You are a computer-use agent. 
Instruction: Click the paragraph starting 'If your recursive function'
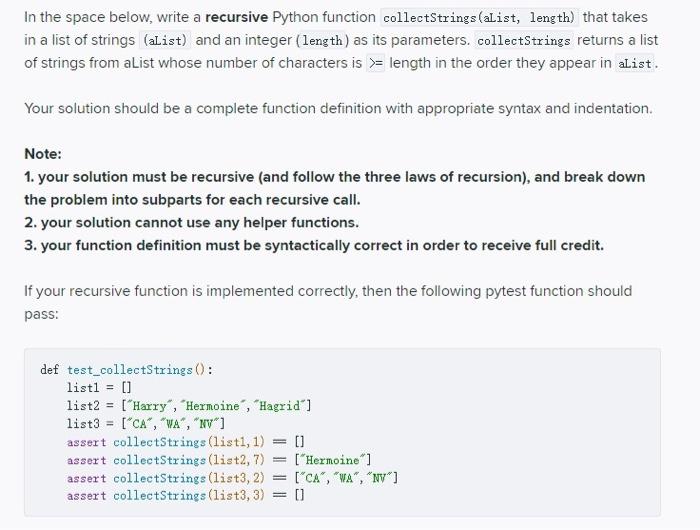click(x=328, y=302)
